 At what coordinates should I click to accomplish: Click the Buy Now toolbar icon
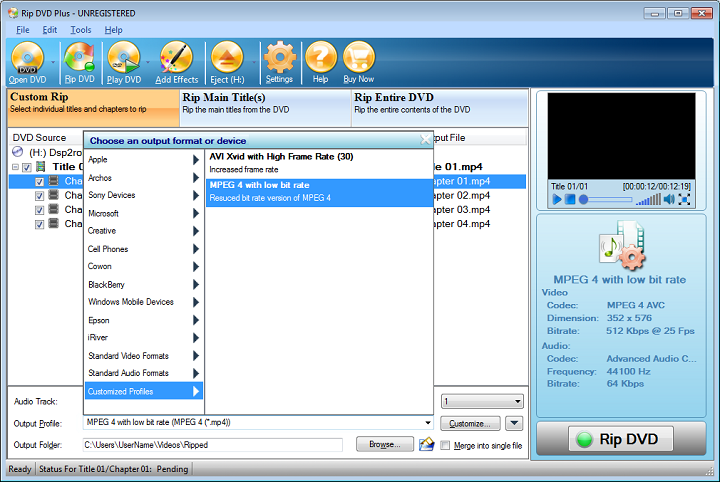[x=358, y=62]
